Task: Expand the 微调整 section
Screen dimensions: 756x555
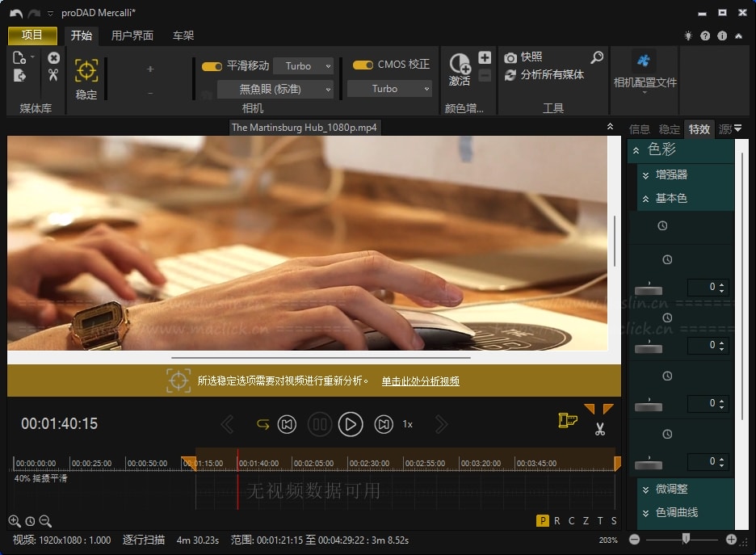Action: [x=645, y=490]
